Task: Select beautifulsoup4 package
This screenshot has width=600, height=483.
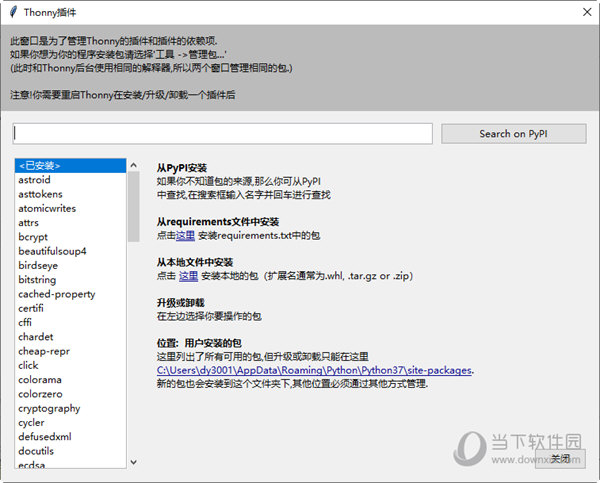Action: [70, 251]
